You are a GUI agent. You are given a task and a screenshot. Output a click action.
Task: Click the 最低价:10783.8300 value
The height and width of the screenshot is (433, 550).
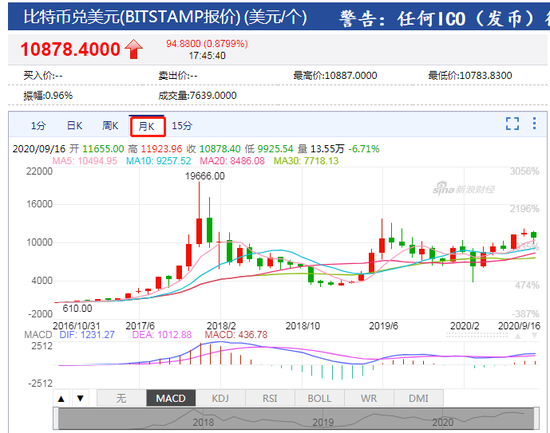(x=470, y=75)
